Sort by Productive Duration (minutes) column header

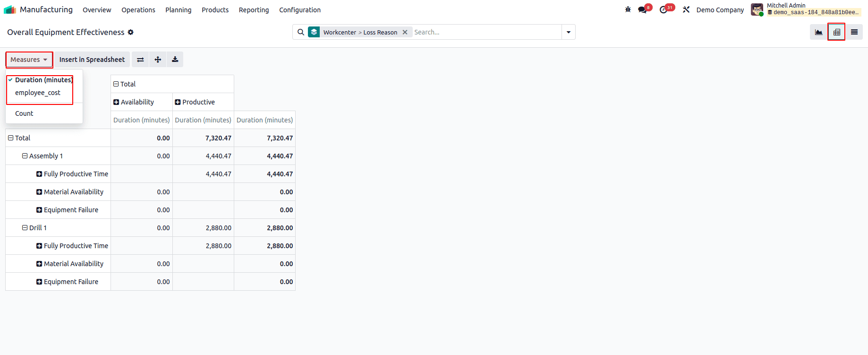(203, 120)
